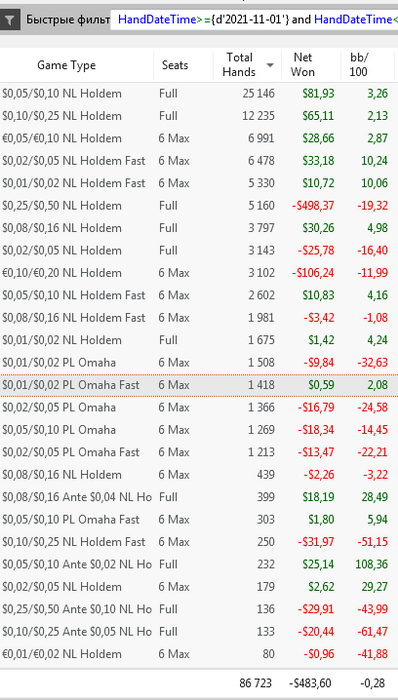The width and height of the screenshot is (398, 700).
Task: Sort by Net Won column
Action: click(303, 65)
